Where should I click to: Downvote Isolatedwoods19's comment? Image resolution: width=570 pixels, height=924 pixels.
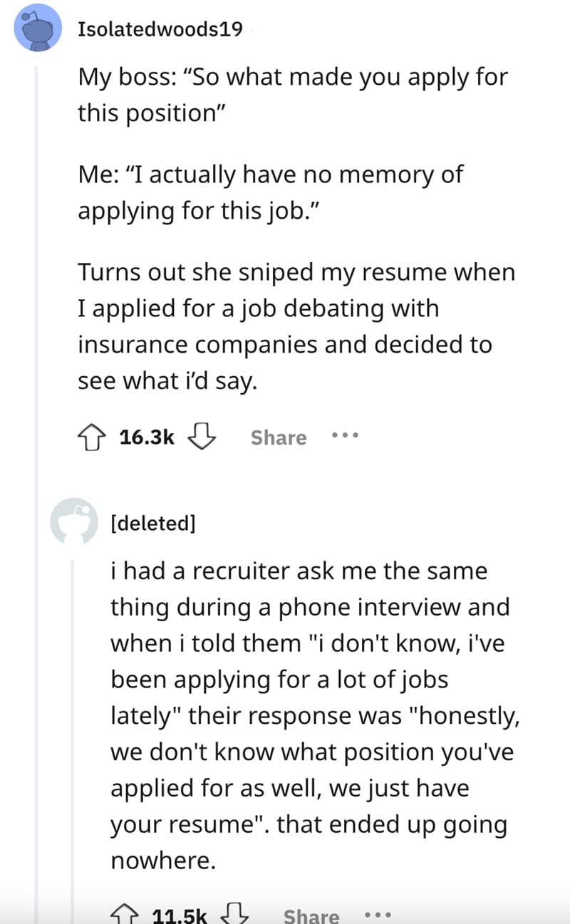click(x=201, y=437)
